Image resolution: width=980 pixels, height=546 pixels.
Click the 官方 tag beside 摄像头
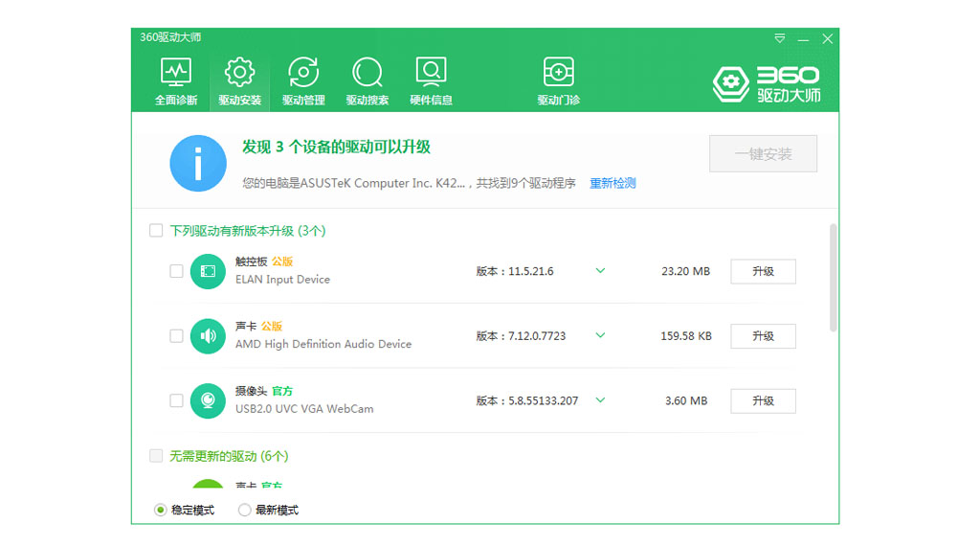pyautogui.click(x=282, y=391)
